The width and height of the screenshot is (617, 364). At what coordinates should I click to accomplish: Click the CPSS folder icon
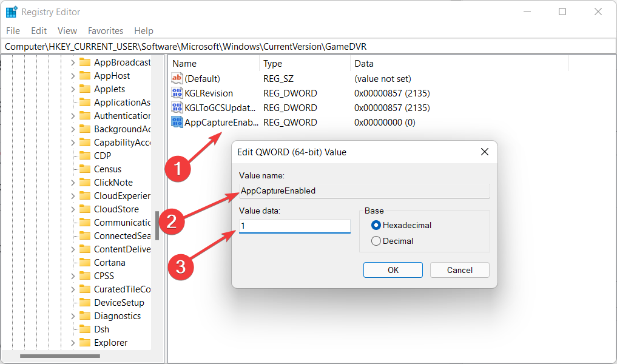85,276
